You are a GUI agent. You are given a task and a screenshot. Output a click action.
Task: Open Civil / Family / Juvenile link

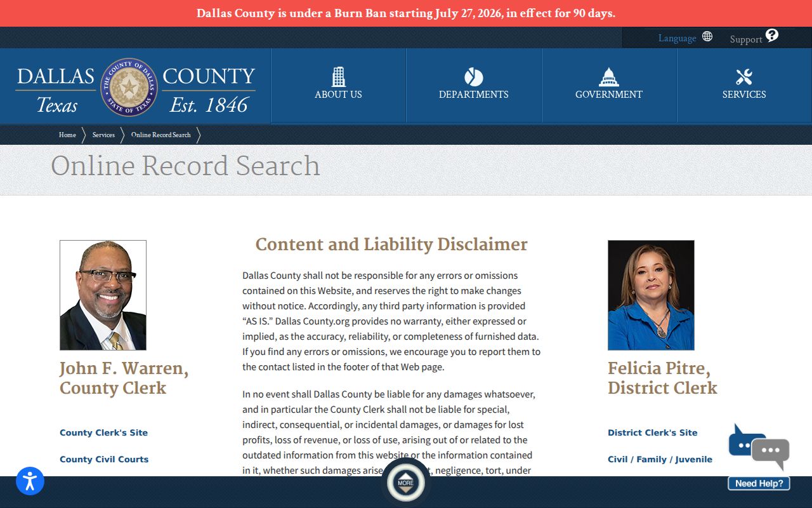pyautogui.click(x=660, y=459)
